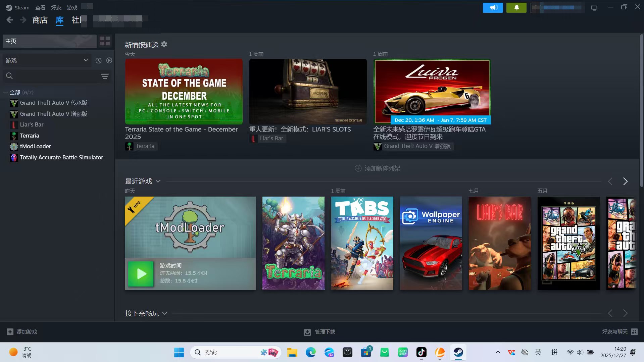Go forward with the right arrow
644x362 pixels.
click(x=23, y=20)
